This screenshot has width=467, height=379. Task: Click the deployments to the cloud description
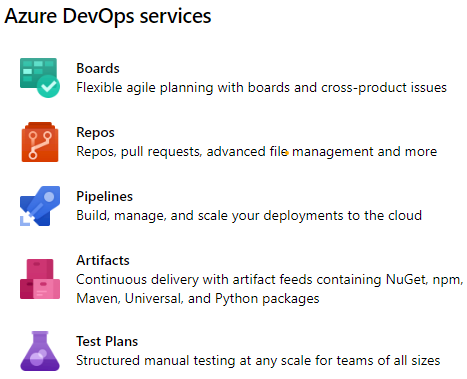point(249,216)
